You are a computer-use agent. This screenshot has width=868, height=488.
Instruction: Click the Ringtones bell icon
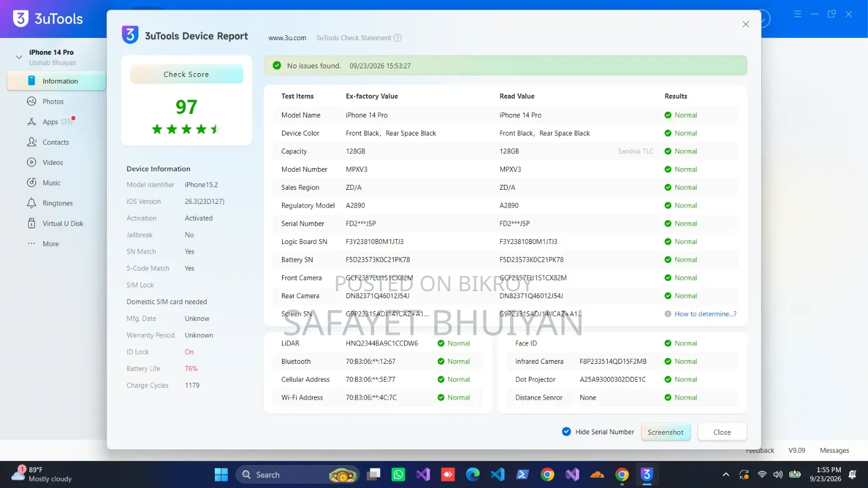[31, 203]
